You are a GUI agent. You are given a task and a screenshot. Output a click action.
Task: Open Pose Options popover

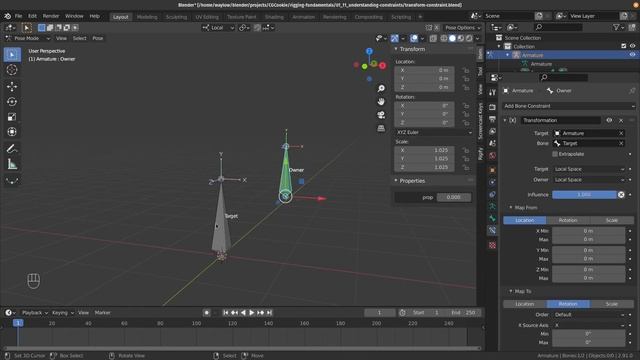point(462,28)
